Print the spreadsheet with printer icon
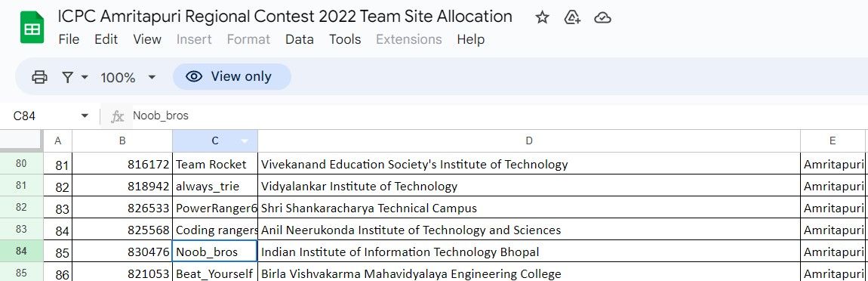 pyautogui.click(x=39, y=77)
